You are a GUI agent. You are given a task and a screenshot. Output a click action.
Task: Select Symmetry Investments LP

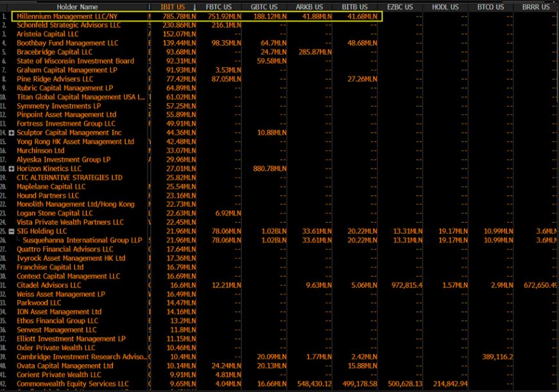point(59,107)
